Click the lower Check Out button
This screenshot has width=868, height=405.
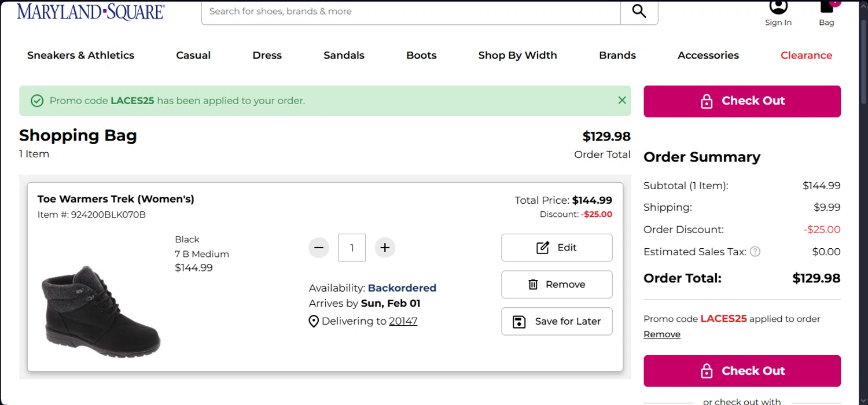pyautogui.click(x=742, y=371)
